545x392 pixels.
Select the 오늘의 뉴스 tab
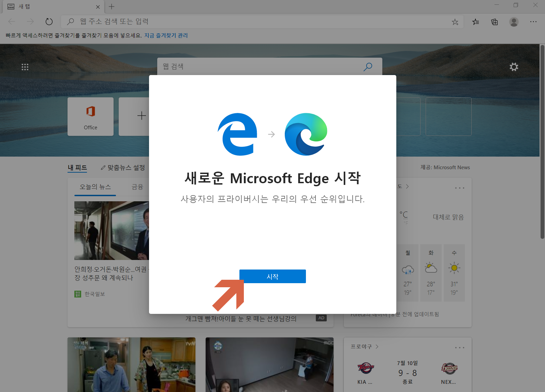tap(95, 187)
